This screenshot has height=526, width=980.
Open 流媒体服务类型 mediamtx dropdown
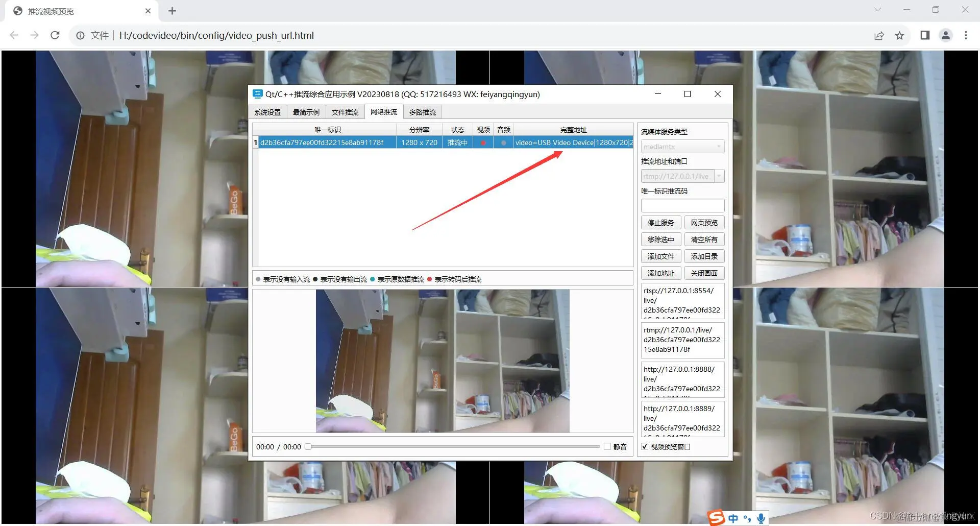pos(682,147)
